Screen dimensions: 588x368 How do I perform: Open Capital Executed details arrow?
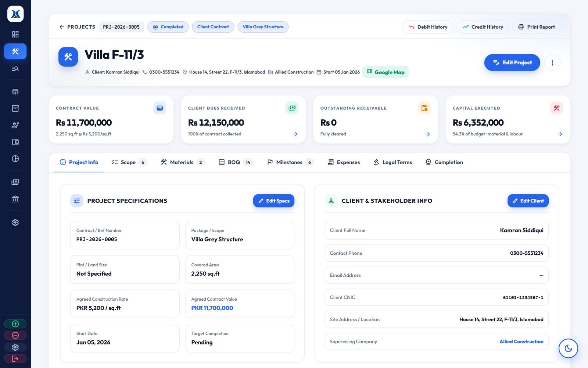click(x=560, y=134)
